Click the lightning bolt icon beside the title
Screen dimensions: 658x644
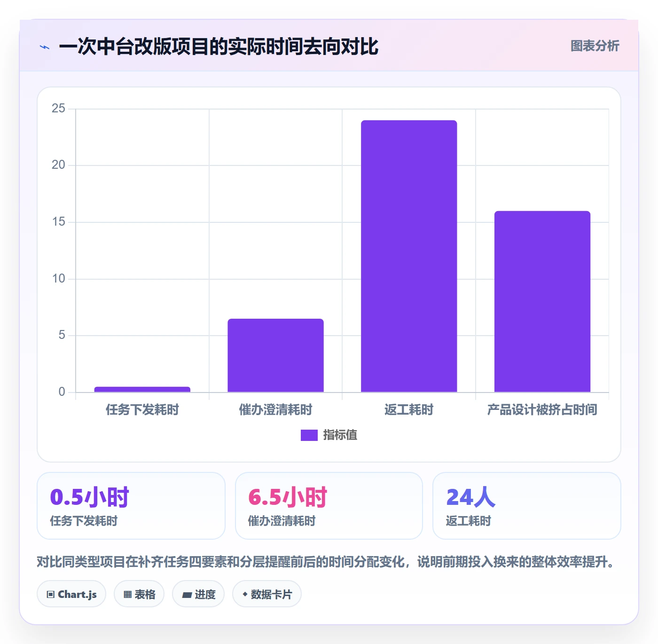(x=45, y=47)
